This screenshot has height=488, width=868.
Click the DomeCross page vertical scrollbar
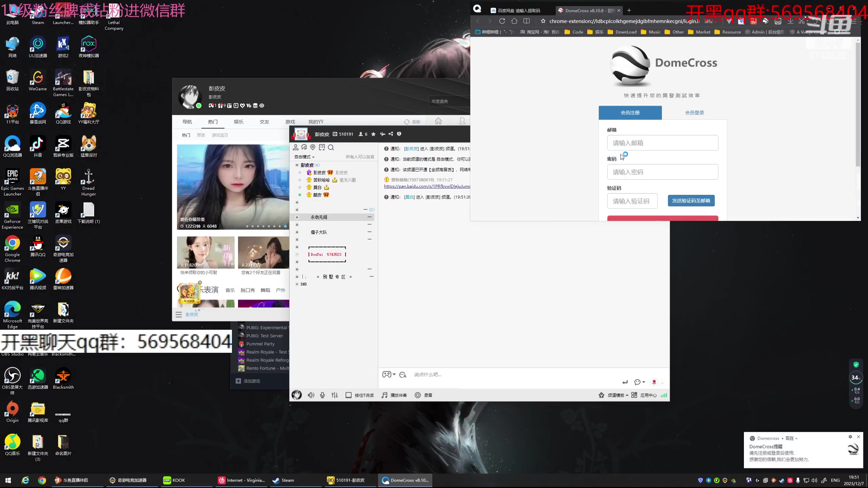pos(858,104)
